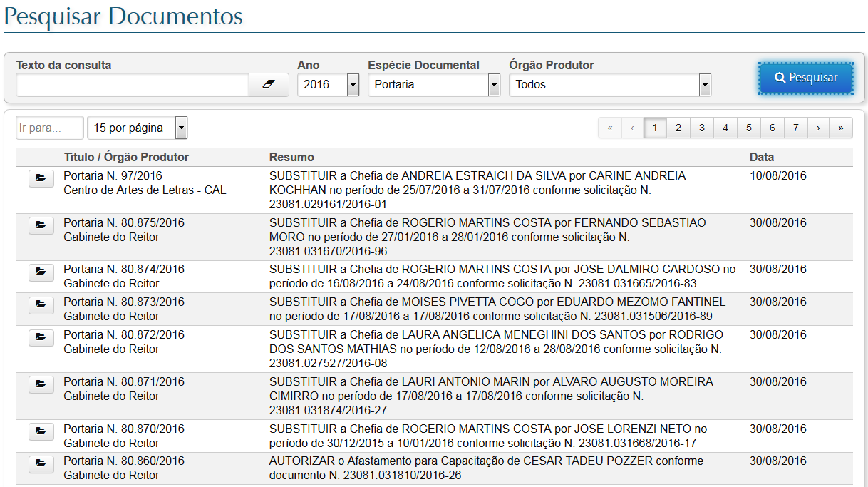This screenshot has width=868, height=487.
Task: Open the Órgão Produtor dropdown
Action: pos(705,85)
